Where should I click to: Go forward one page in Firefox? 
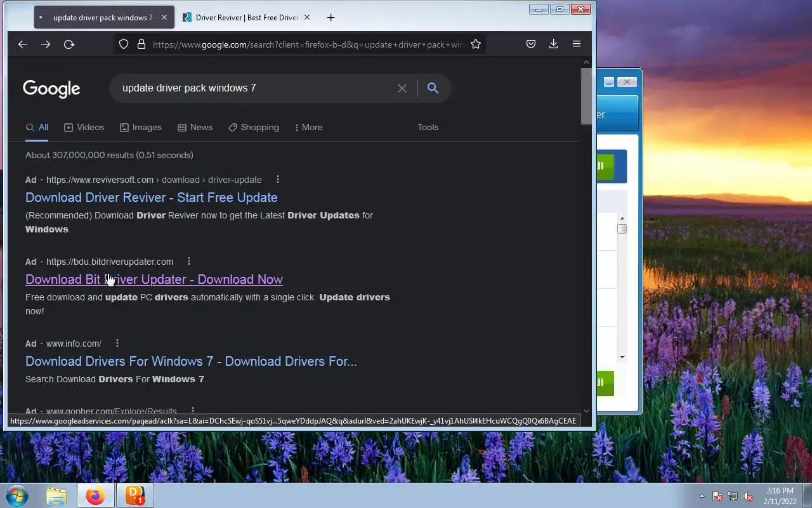46,44
